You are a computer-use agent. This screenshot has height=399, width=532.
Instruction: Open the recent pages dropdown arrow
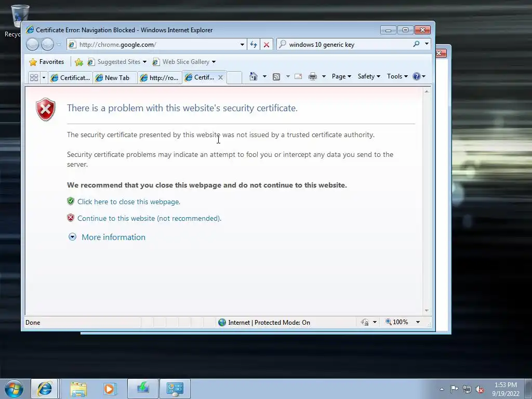coord(59,45)
